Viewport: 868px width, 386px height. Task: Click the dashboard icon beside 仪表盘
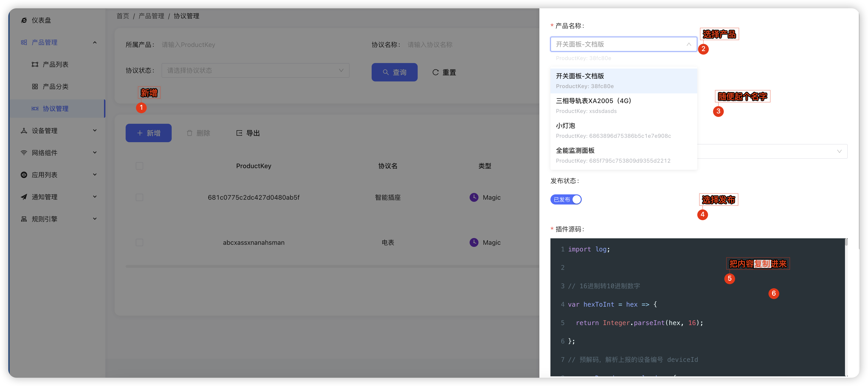[x=24, y=20]
